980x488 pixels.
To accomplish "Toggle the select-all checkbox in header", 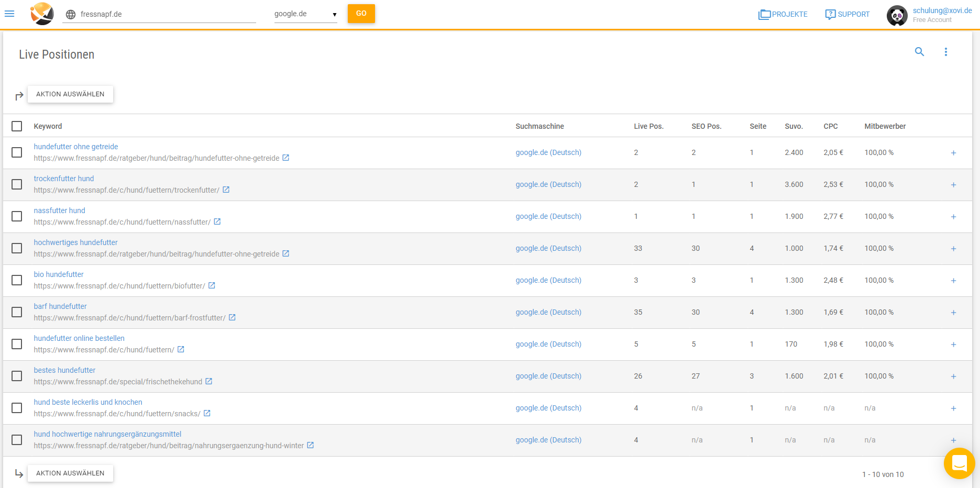I will pos(17,126).
